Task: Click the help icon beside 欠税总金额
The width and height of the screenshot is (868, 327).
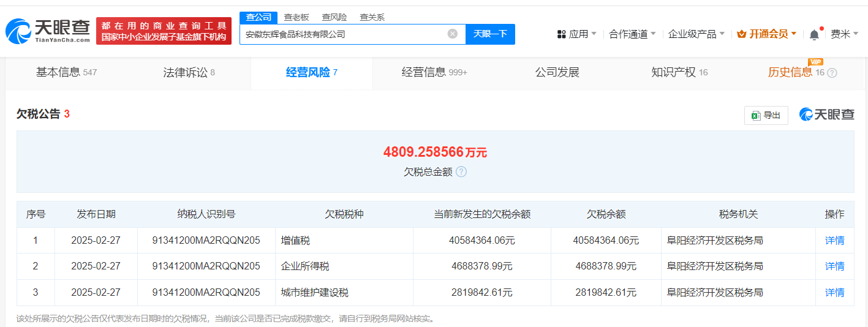Action: click(x=461, y=171)
